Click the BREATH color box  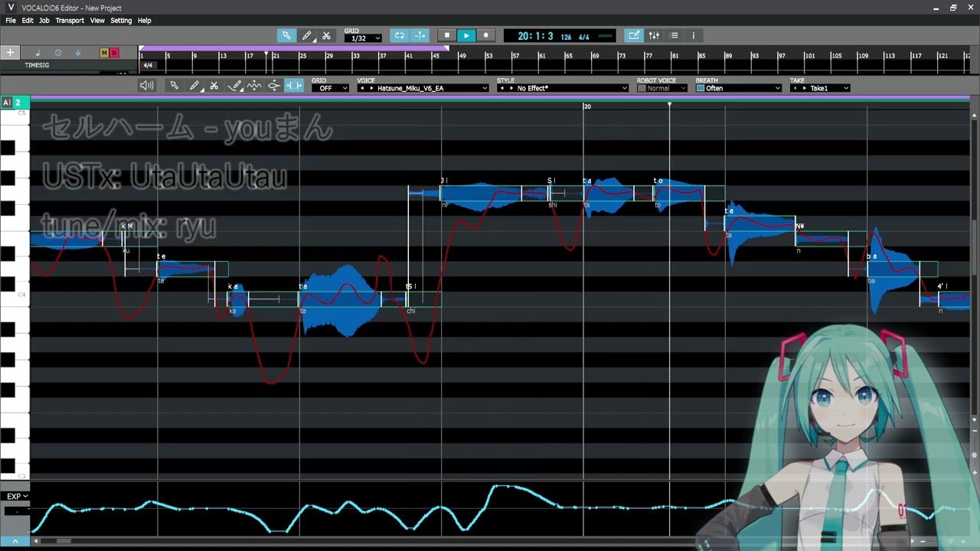coord(700,88)
